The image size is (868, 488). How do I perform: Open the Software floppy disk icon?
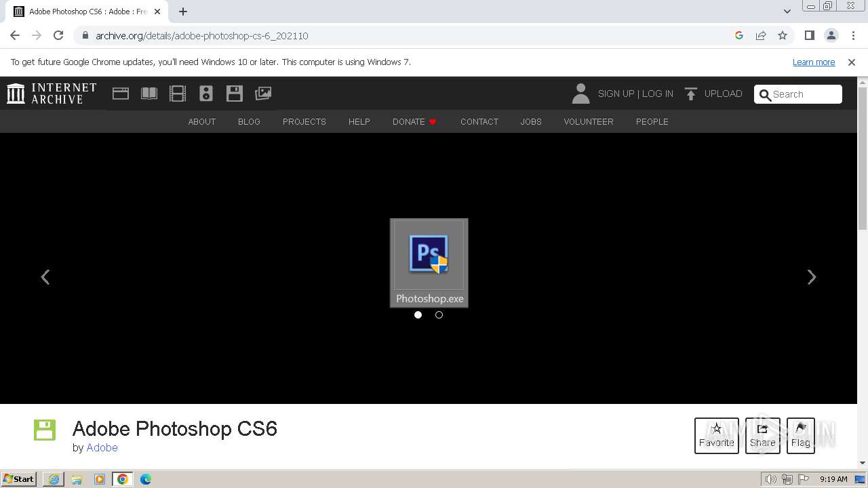[235, 94]
